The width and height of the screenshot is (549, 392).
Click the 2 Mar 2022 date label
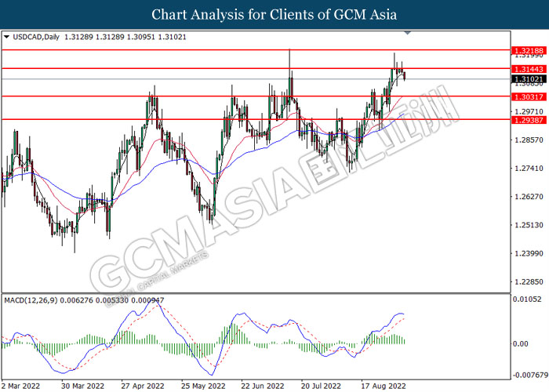(20, 386)
